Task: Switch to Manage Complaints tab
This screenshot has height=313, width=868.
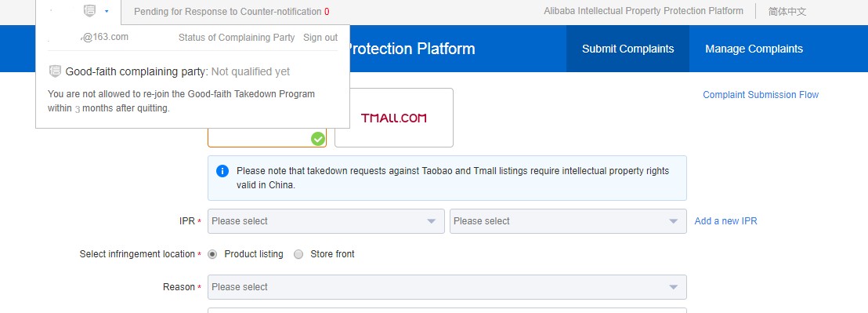Action: [x=754, y=49]
